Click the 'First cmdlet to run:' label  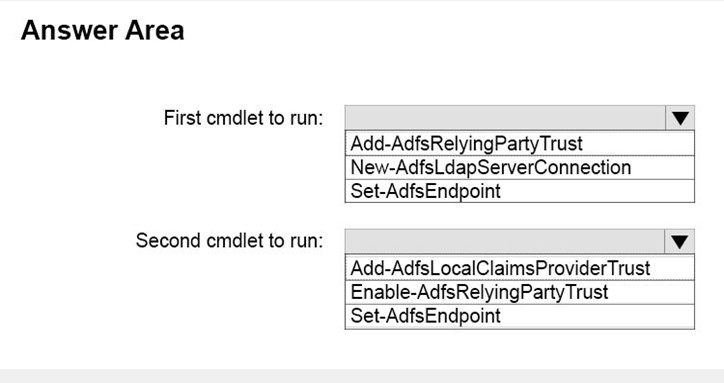pyautogui.click(x=243, y=118)
